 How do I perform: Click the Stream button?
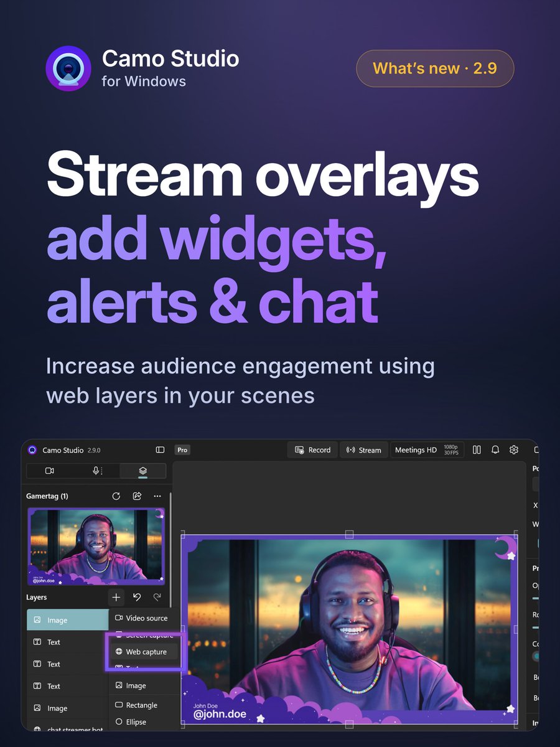point(363,450)
